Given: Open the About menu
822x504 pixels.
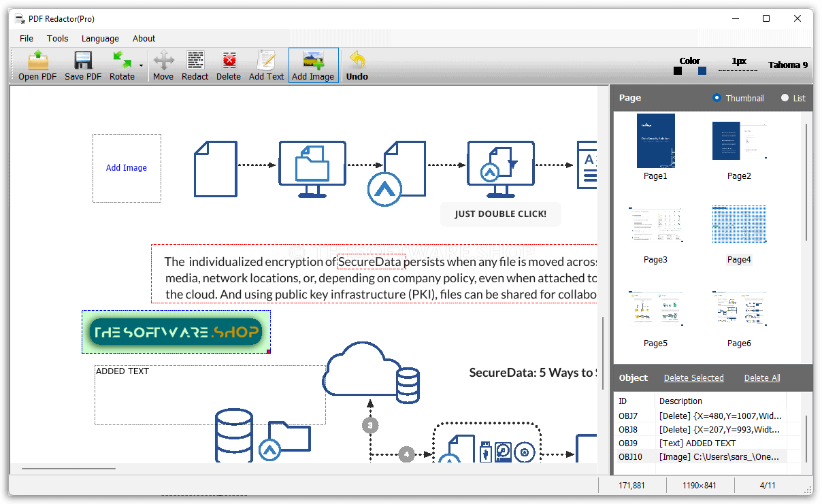Looking at the screenshot, I should click(x=144, y=39).
